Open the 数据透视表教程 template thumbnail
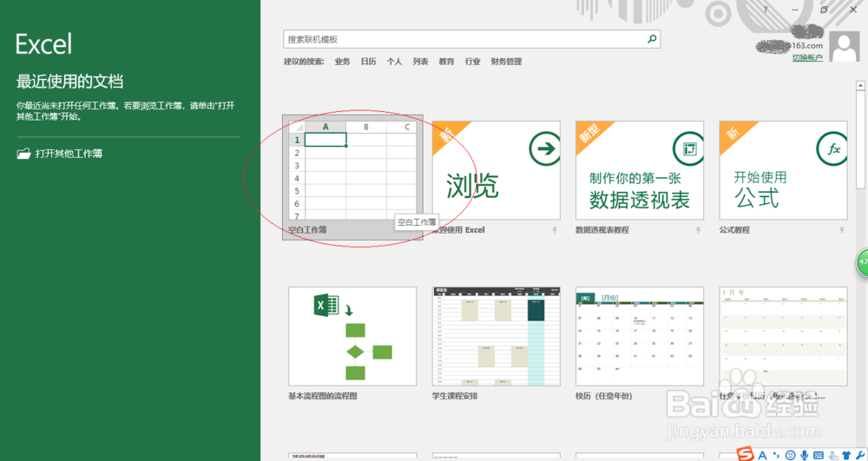This screenshot has width=868, height=461. point(640,171)
